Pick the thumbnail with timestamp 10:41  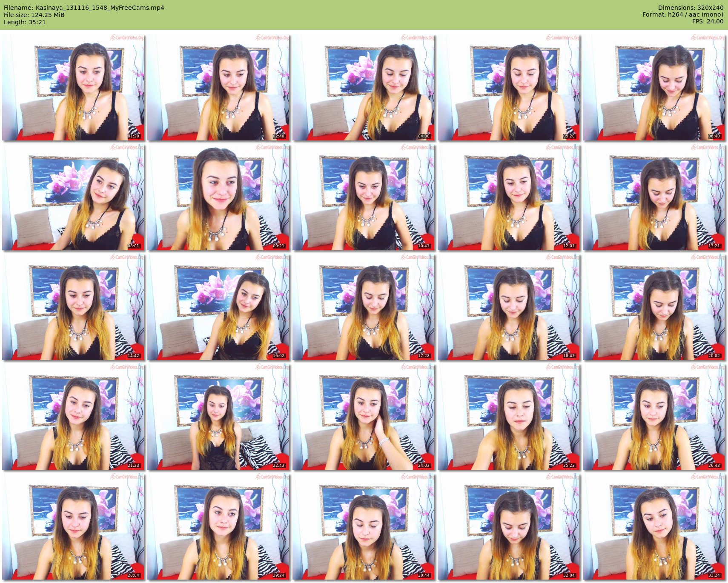click(x=364, y=197)
